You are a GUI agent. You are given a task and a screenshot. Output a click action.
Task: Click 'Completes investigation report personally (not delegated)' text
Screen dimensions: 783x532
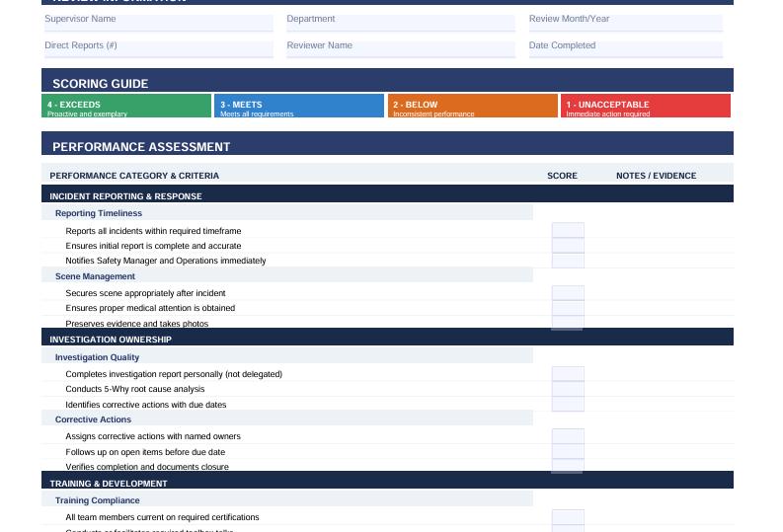[174, 374]
